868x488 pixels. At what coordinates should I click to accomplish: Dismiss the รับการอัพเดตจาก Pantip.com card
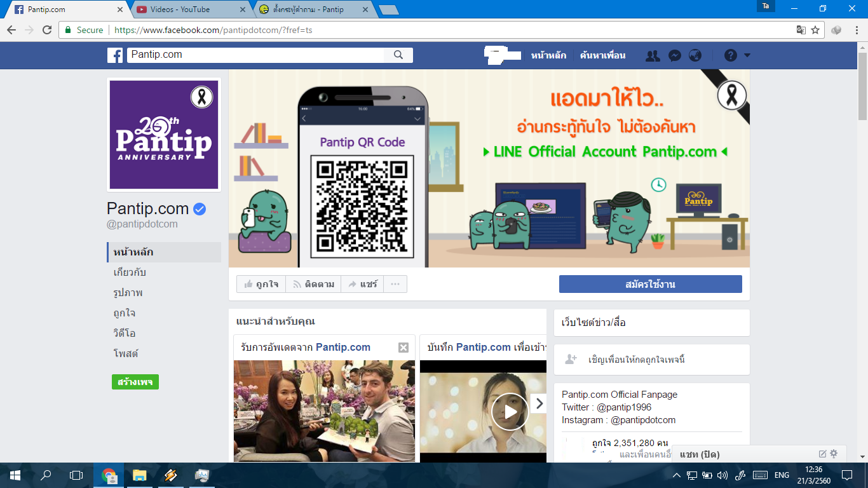click(x=403, y=348)
